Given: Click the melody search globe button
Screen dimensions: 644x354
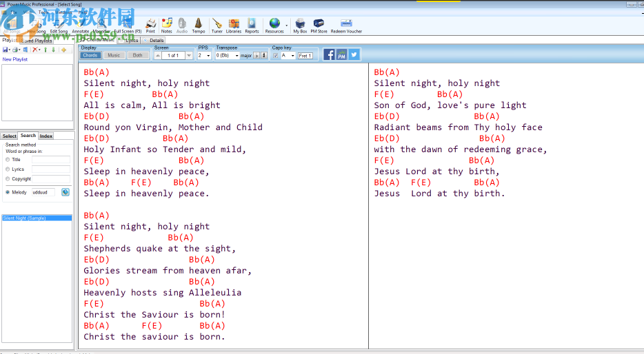Looking at the screenshot, I should point(66,192).
